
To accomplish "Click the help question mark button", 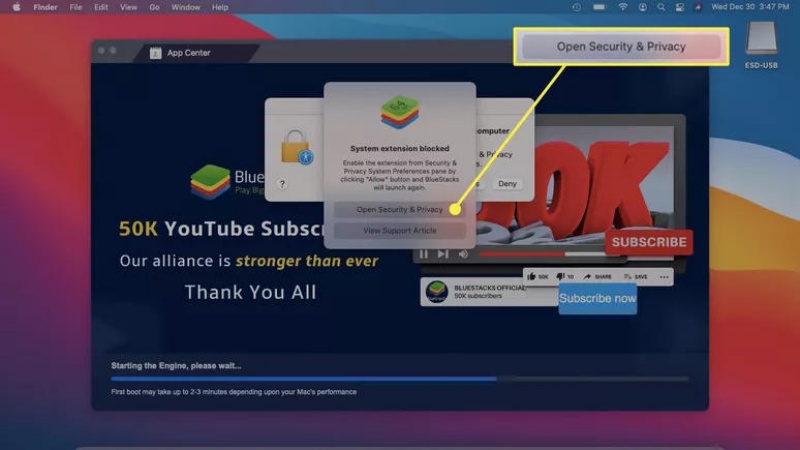I will click(282, 184).
